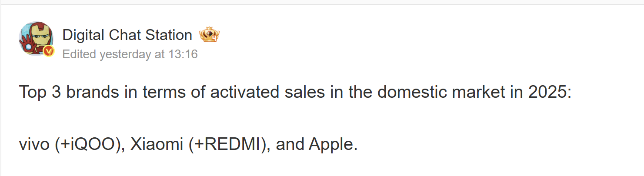
Task: Click the word 'Digital' in the username
Action: (83, 35)
